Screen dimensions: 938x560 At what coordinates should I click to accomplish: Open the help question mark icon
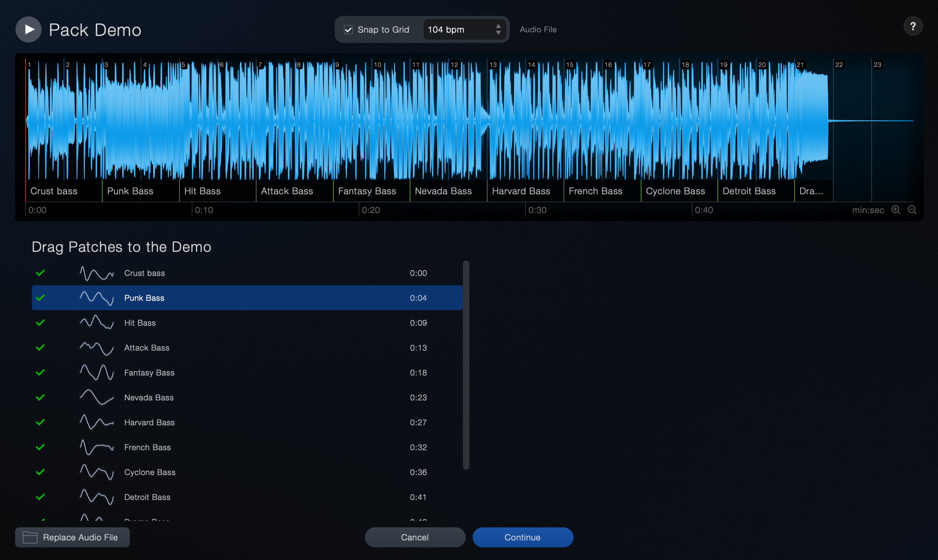[x=913, y=27]
